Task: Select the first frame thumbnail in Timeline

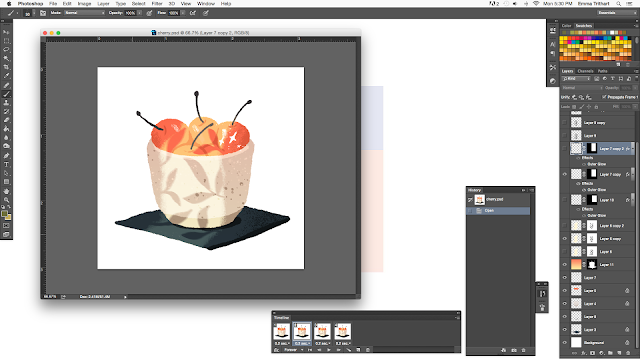Action: [282, 331]
